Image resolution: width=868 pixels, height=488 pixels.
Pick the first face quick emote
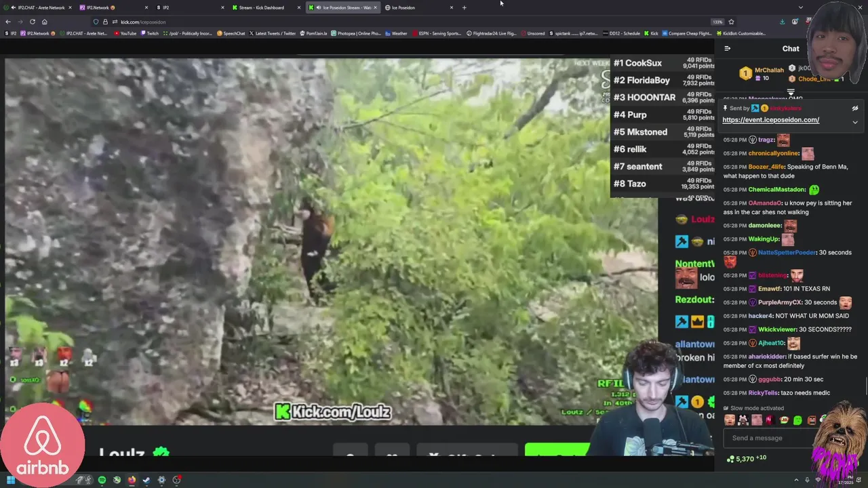coord(730,420)
